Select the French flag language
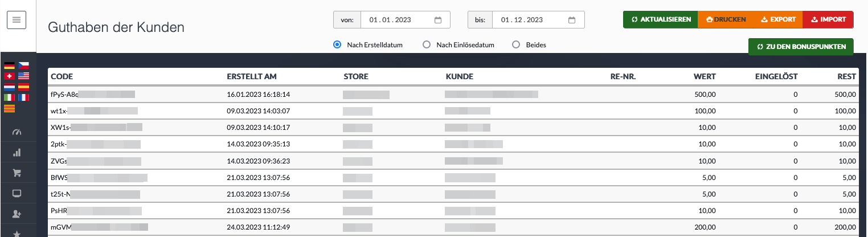This screenshot has width=868, height=237. [x=23, y=97]
